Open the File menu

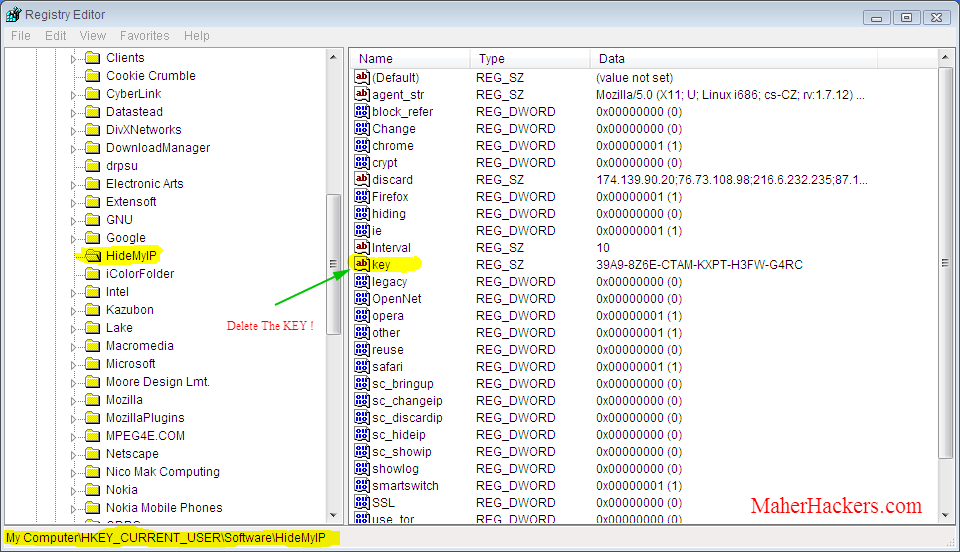point(21,35)
